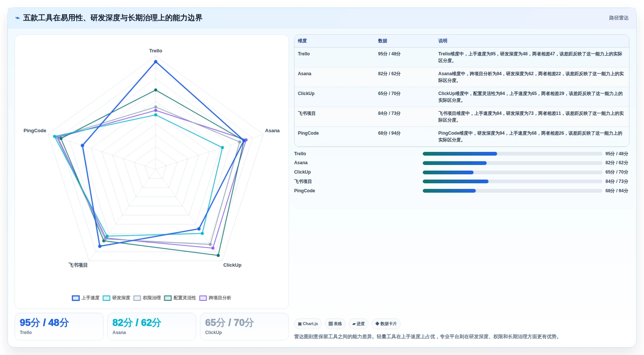
Task: Click the PingCode progress bar
Action: click(512, 191)
